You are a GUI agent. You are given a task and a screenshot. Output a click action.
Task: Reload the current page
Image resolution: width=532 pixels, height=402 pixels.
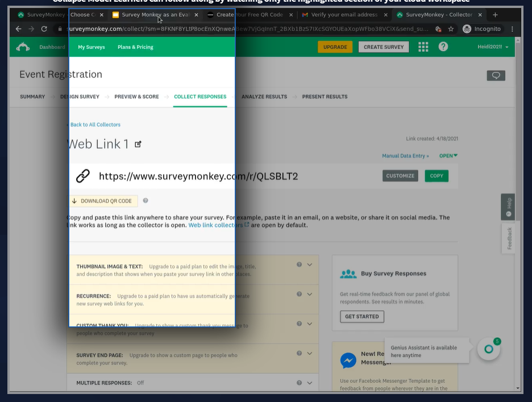[x=44, y=29]
